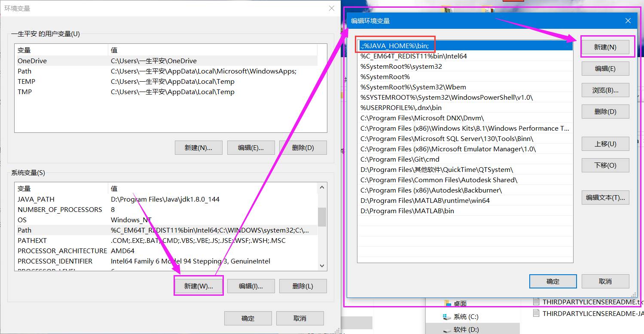Viewport: 644px width, 334px height.
Task: Select Common Files\Autodesk Shared\ entry
Action: [465, 180]
